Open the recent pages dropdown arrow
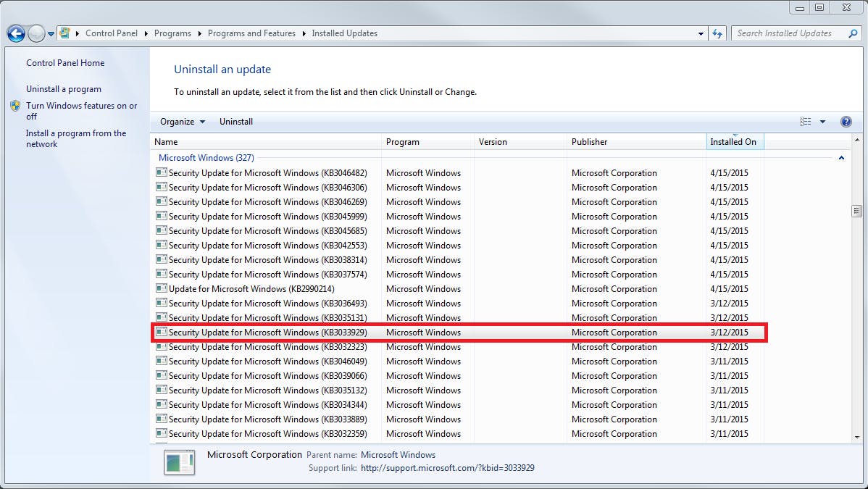This screenshot has width=868, height=489. point(51,34)
